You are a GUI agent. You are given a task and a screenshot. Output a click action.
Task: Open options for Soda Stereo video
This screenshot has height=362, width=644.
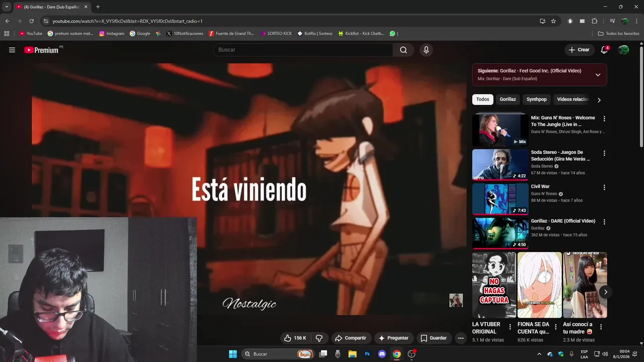pyautogui.click(x=604, y=153)
